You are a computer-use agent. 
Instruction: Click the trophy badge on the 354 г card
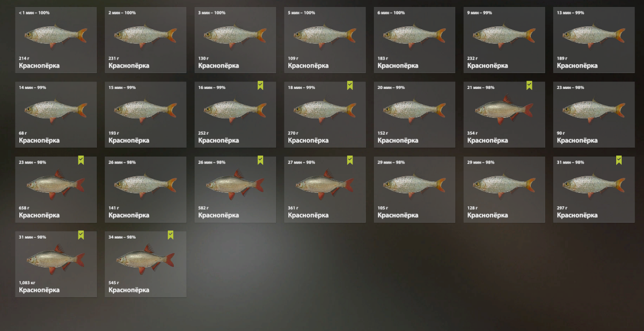click(529, 85)
